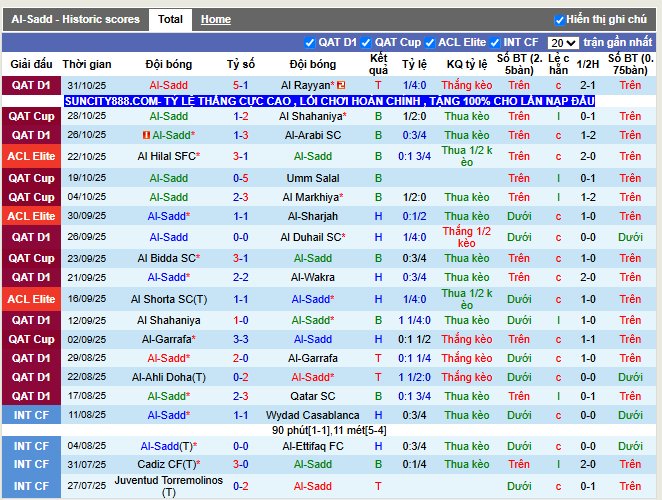This screenshot has width=662, height=500.
Task: Open the 20 recent matches dropdown
Action: 563,43
